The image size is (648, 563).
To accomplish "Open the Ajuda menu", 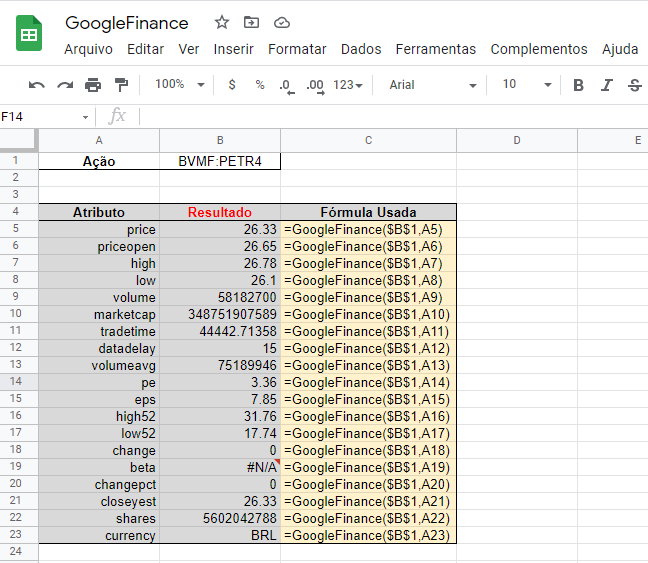I will pos(619,49).
